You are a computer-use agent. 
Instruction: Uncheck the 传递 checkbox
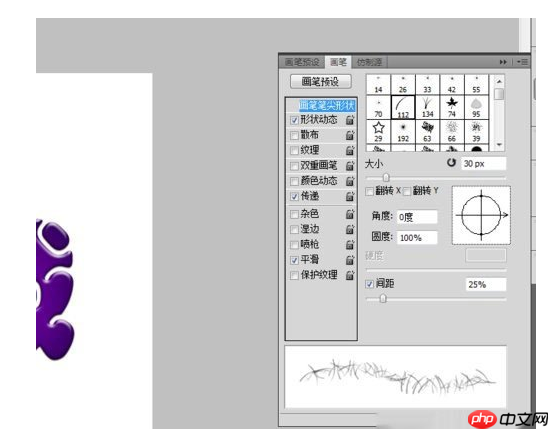294,197
